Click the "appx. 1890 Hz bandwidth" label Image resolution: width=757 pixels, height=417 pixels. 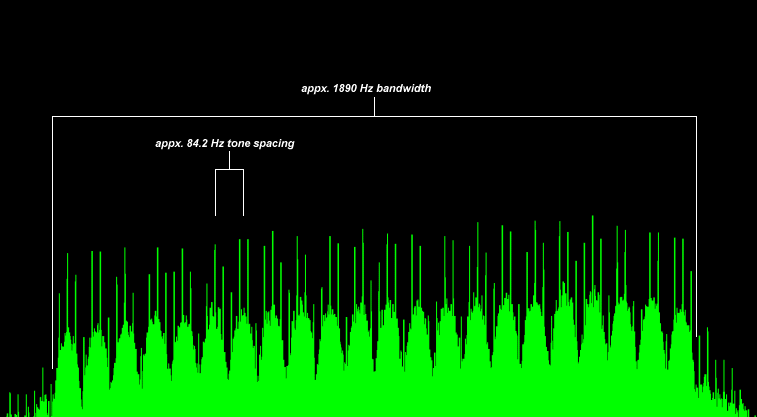(366, 89)
